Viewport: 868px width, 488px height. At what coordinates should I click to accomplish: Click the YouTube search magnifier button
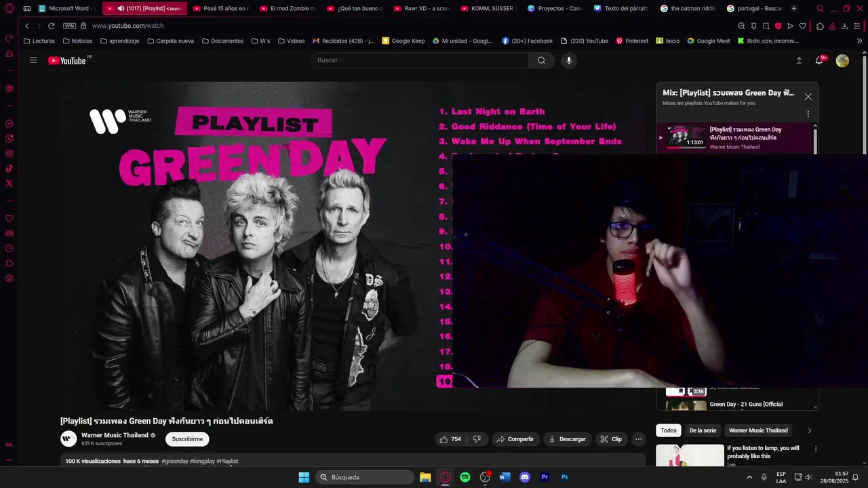point(541,60)
